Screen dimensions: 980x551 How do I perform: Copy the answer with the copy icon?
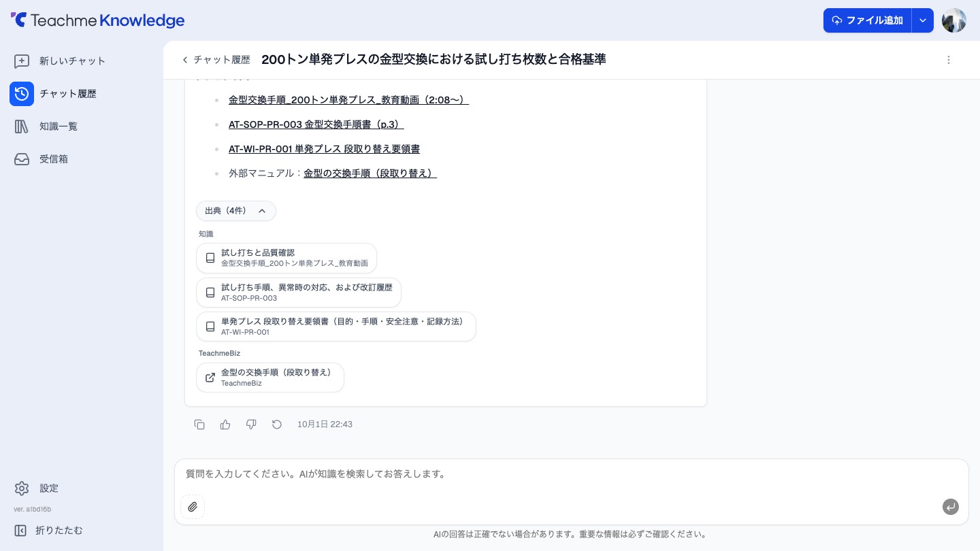[199, 424]
